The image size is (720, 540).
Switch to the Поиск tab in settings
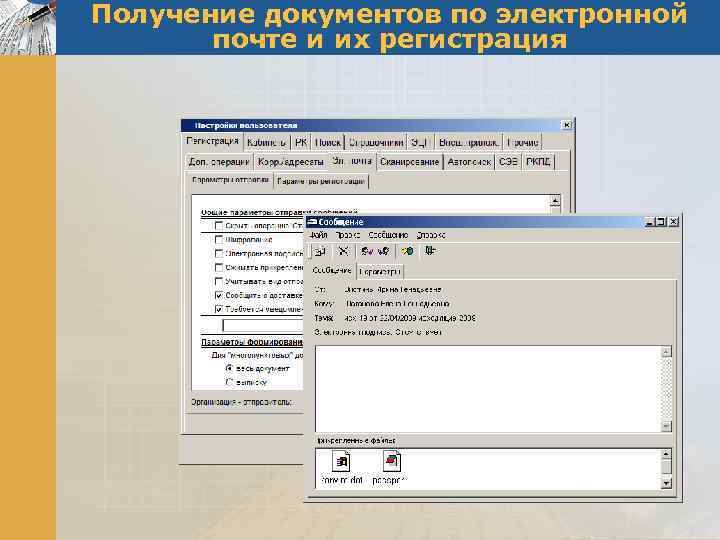[328, 143]
